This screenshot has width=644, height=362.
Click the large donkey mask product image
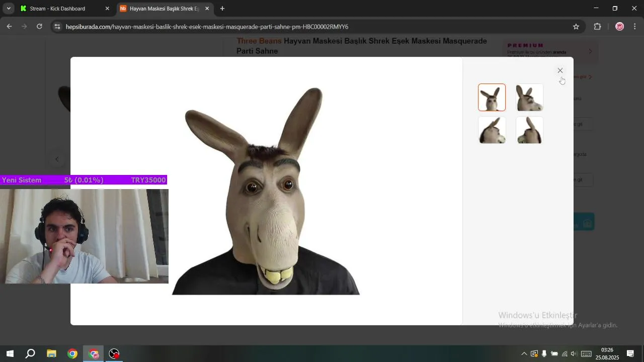tap(266, 191)
